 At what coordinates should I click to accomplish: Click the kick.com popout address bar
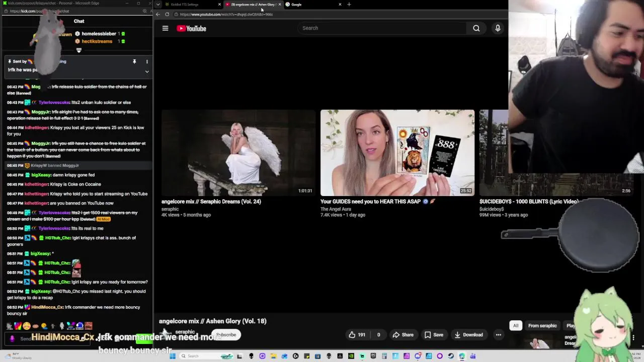(70, 11)
